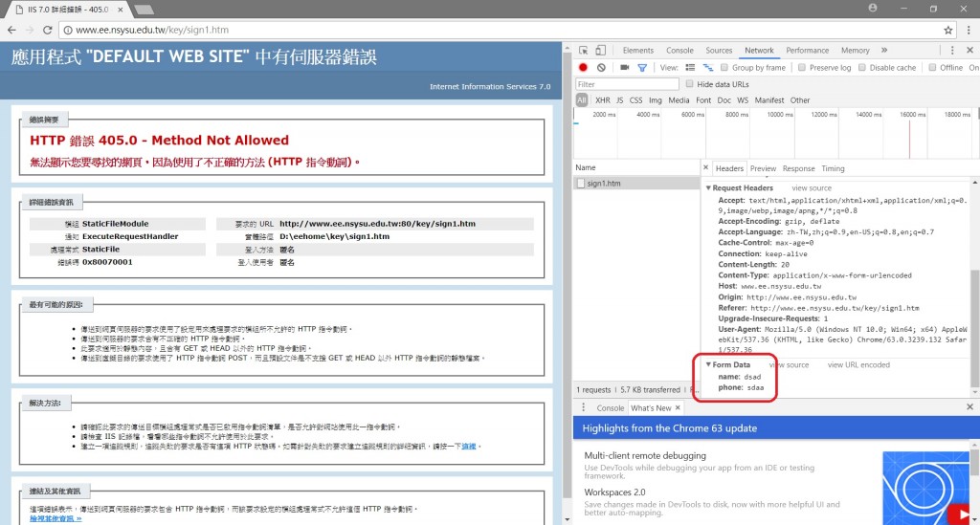Close the DevTools panel

970,51
